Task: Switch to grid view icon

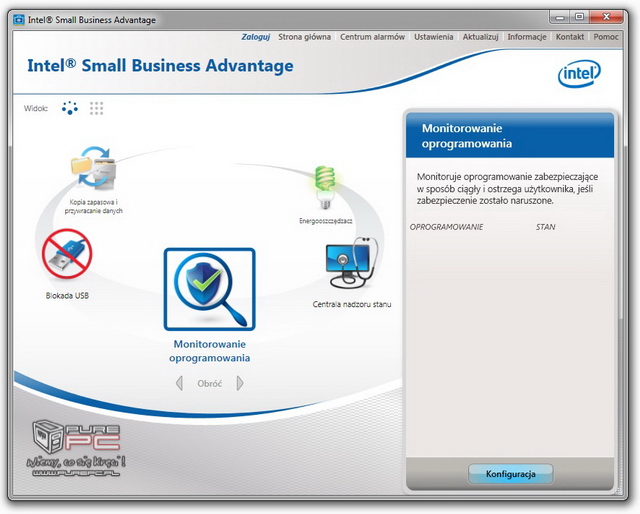Action: pos(96,108)
